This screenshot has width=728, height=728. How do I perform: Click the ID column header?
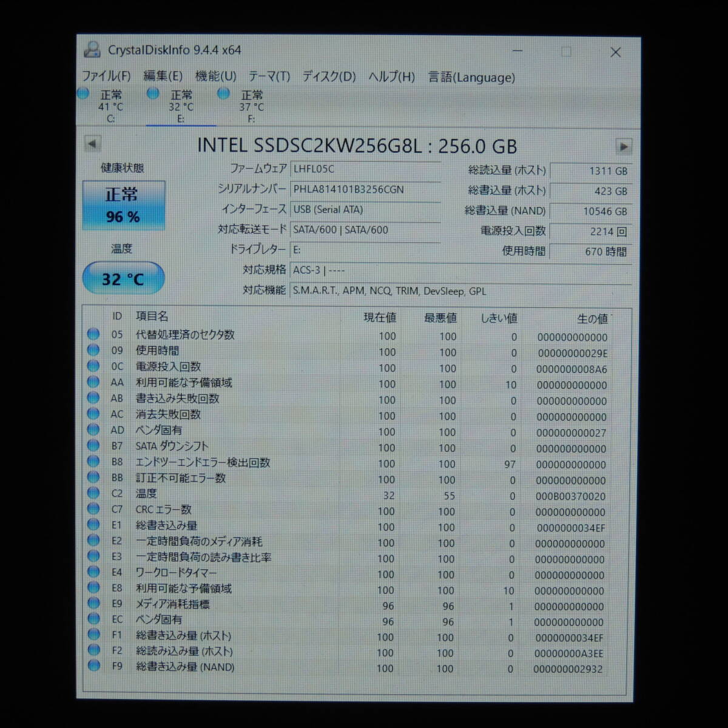117,316
